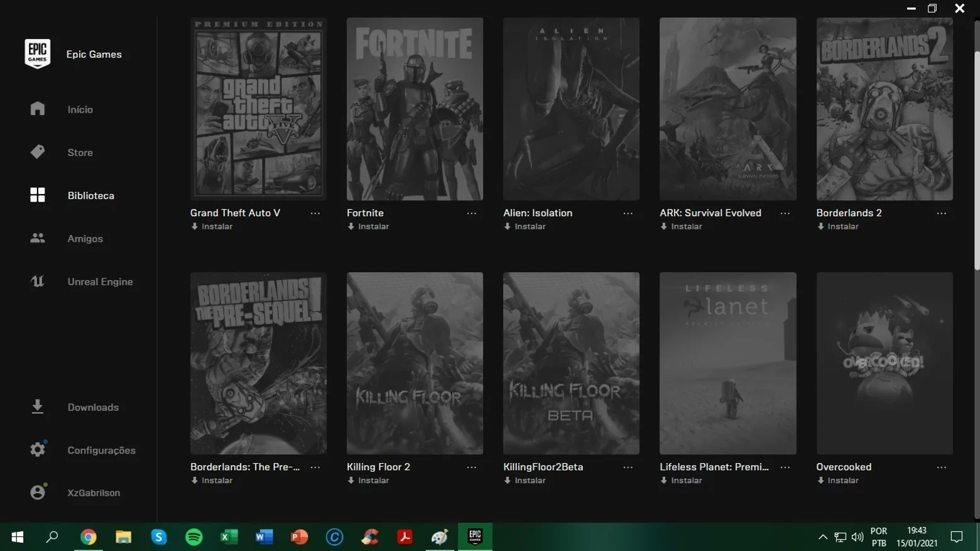Click XzGabrilson account name
This screenshot has height=551, width=980.
click(x=94, y=493)
